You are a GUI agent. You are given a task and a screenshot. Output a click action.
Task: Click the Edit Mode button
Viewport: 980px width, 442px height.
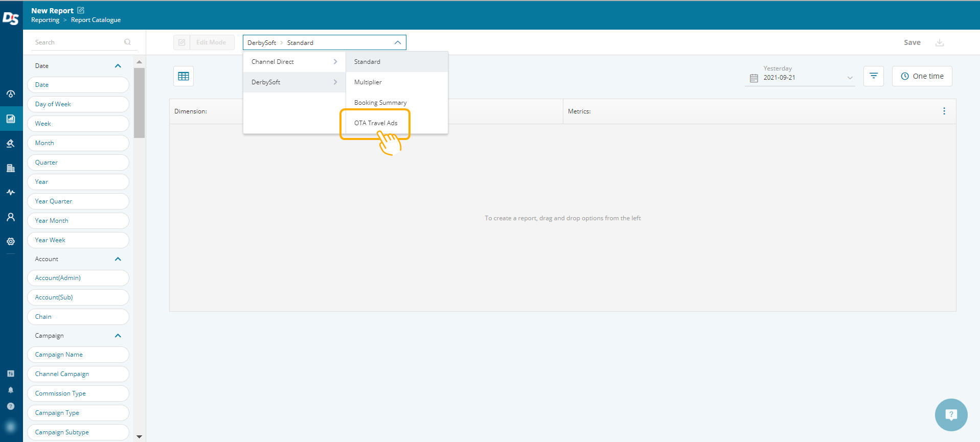[x=211, y=42]
